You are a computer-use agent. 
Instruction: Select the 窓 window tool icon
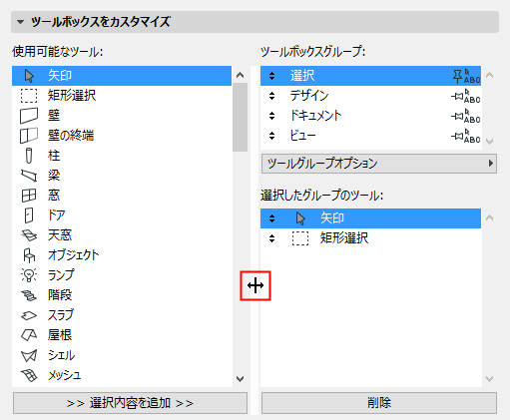29,196
